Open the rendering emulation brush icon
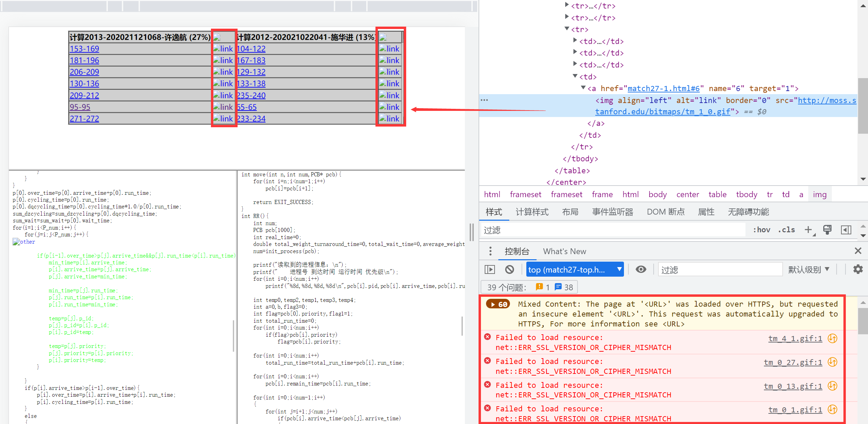Viewport: 868px width, 424px height. (827, 230)
